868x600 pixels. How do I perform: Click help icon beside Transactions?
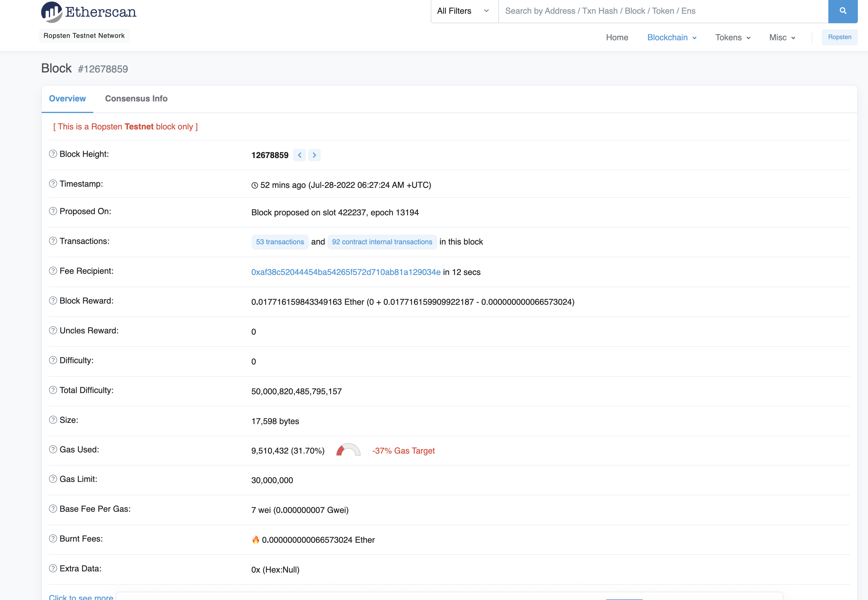[x=53, y=241]
